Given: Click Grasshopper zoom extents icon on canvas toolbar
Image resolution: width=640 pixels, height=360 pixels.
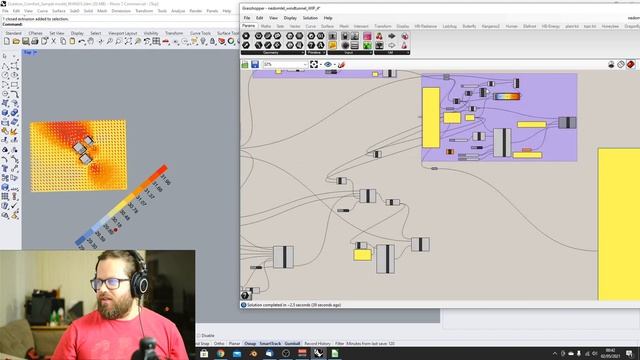Looking at the screenshot, I should (313, 64).
